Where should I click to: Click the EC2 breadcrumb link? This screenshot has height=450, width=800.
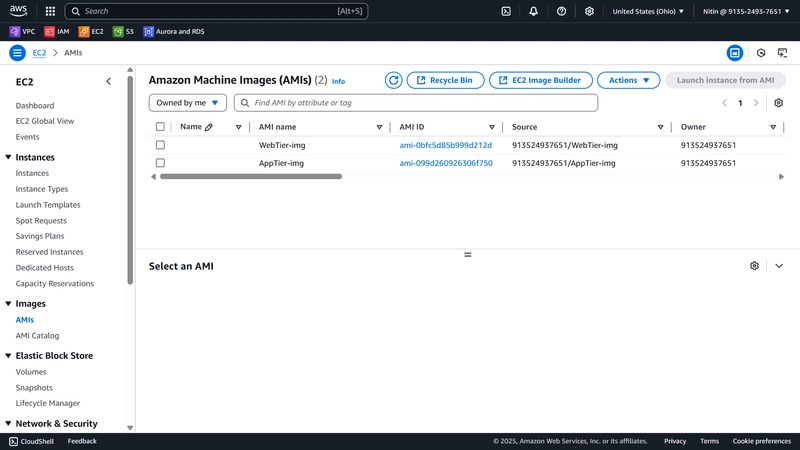click(39, 53)
